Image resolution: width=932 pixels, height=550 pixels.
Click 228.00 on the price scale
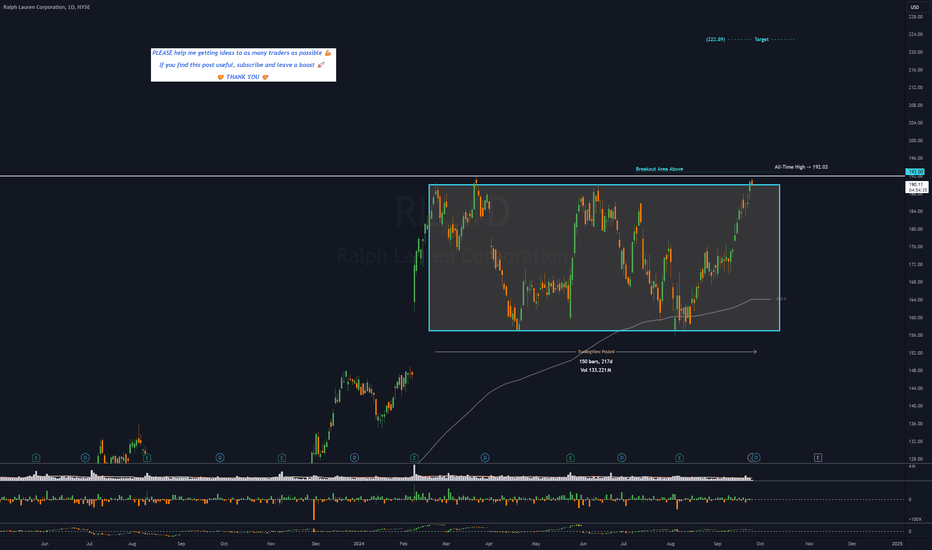[915, 17]
